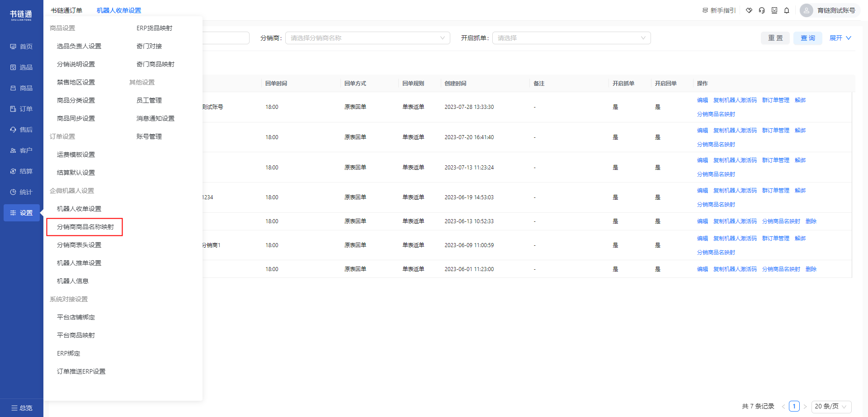Open the notifications bell
This screenshot has width=868, height=417.
[x=787, y=10]
